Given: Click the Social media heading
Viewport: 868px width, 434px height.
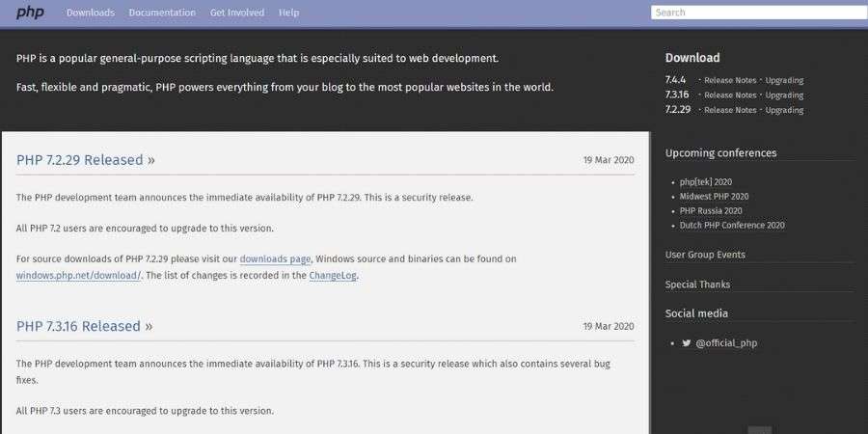Looking at the screenshot, I should [696, 313].
